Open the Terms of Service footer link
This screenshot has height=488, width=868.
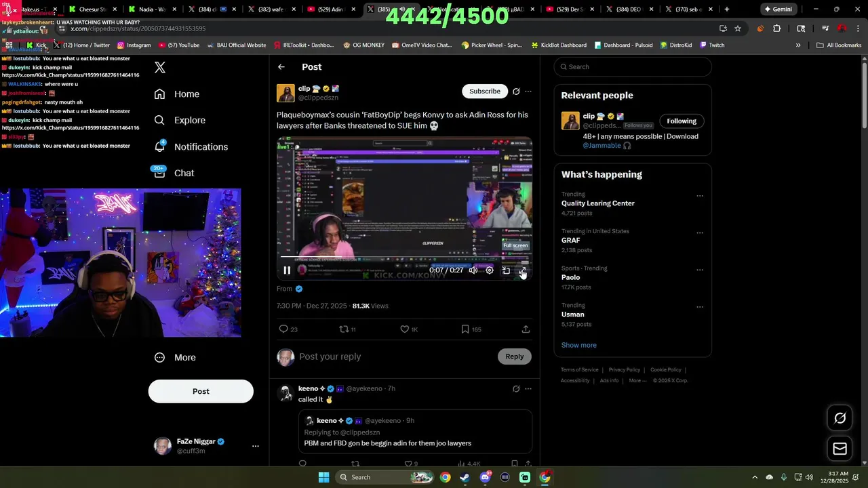click(580, 369)
